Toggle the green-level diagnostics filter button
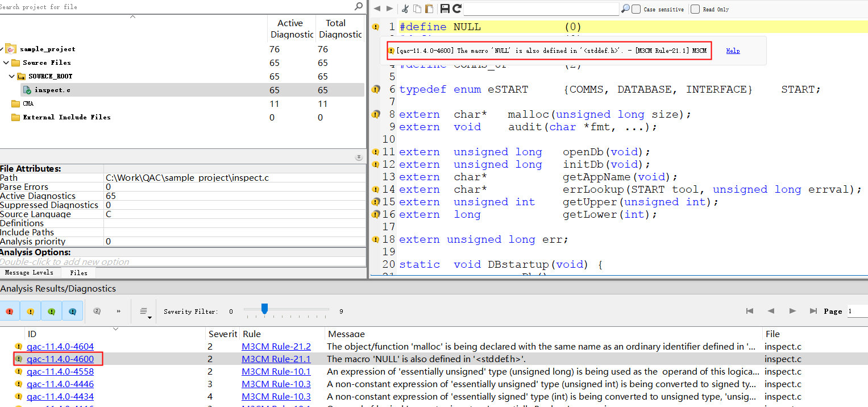Viewport: 868px width, 407px height. (52, 311)
